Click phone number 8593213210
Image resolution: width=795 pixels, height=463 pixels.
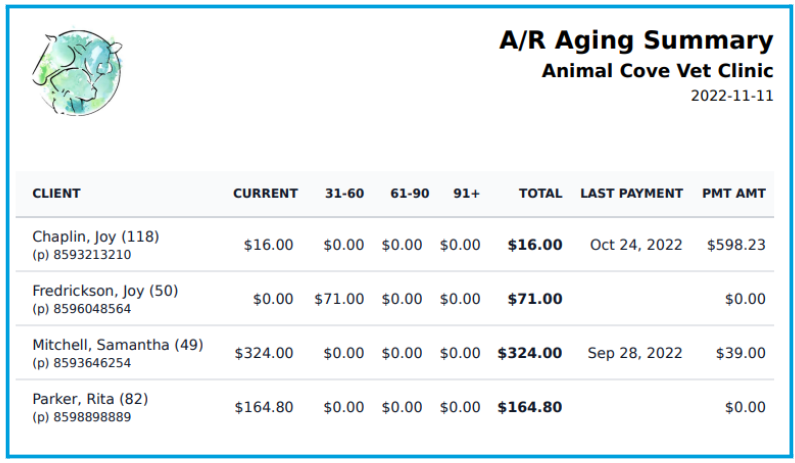(92, 255)
